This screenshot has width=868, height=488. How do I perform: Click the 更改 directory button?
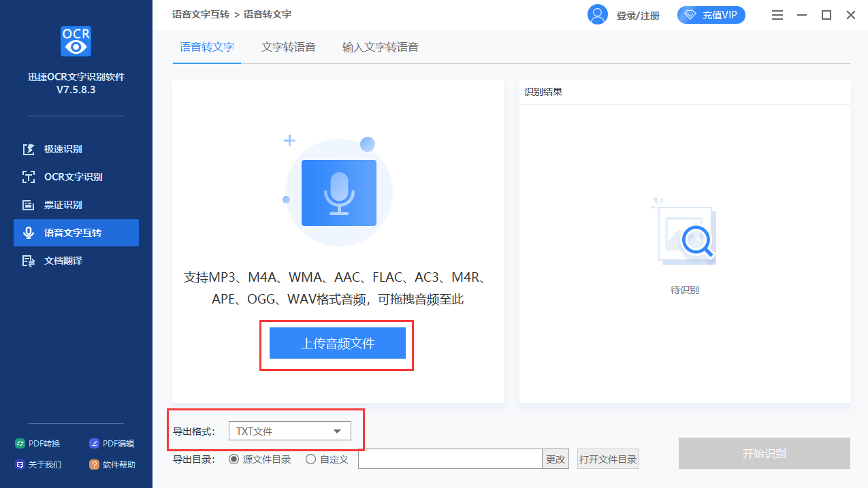click(556, 459)
